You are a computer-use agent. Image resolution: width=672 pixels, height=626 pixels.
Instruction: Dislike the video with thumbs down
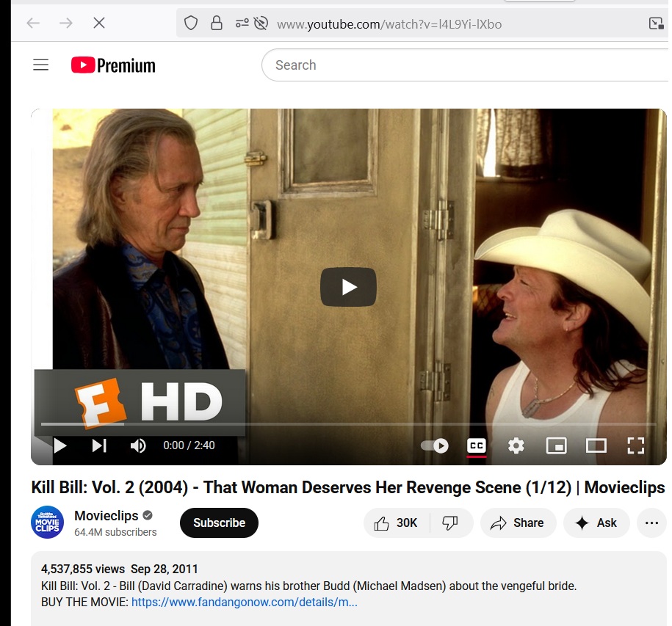point(450,523)
